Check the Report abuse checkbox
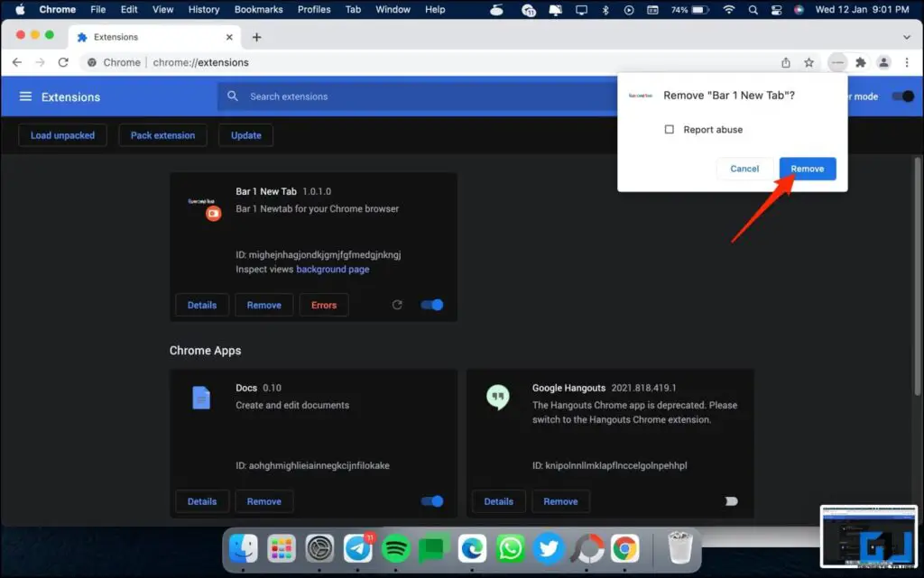 click(670, 130)
